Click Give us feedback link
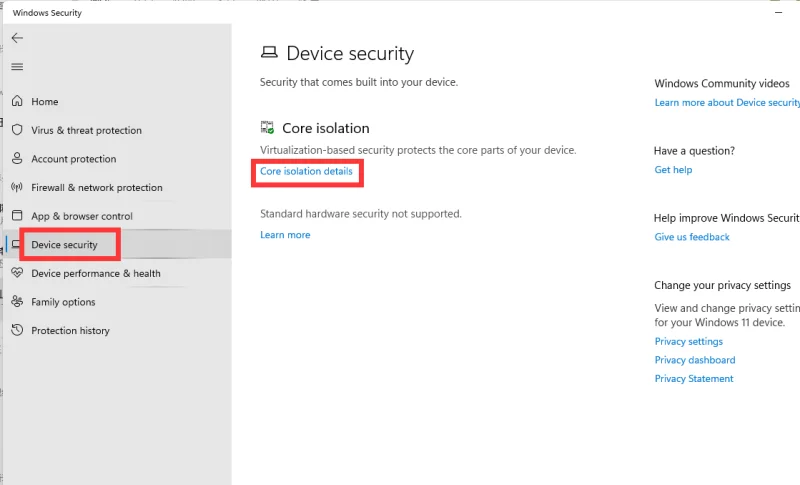Image resolution: width=800 pixels, height=485 pixels. [x=692, y=237]
